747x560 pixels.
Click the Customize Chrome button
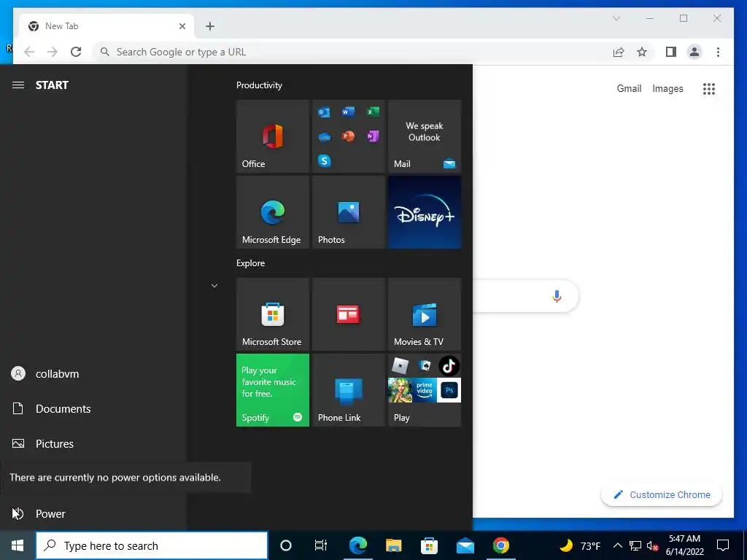point(662,495)
